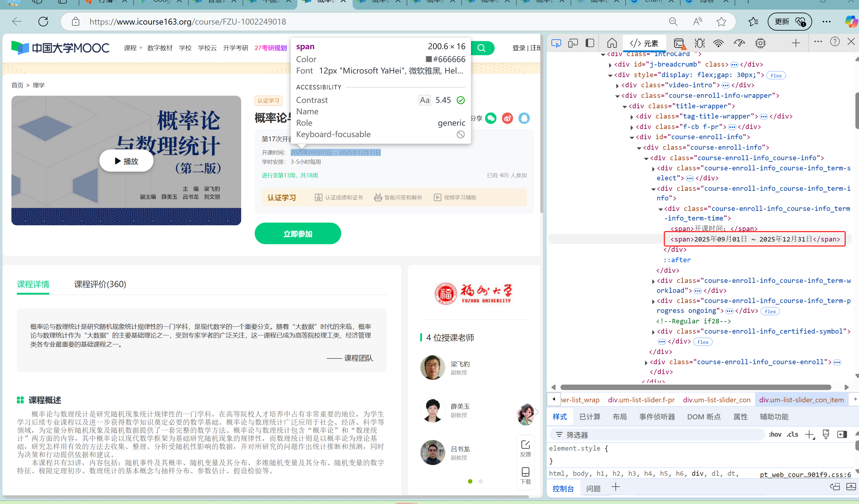Click the green search magnifier button

tap(482, 48)
